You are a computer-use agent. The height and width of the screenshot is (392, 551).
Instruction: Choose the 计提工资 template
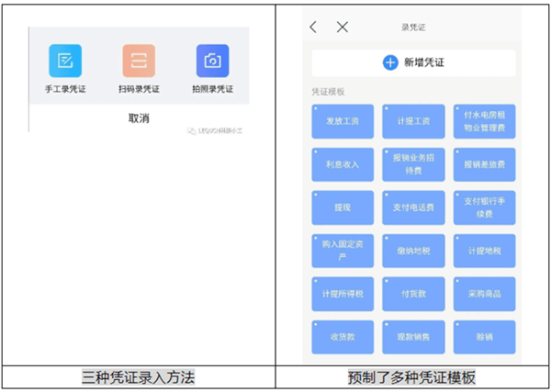[x=413, y=121]
